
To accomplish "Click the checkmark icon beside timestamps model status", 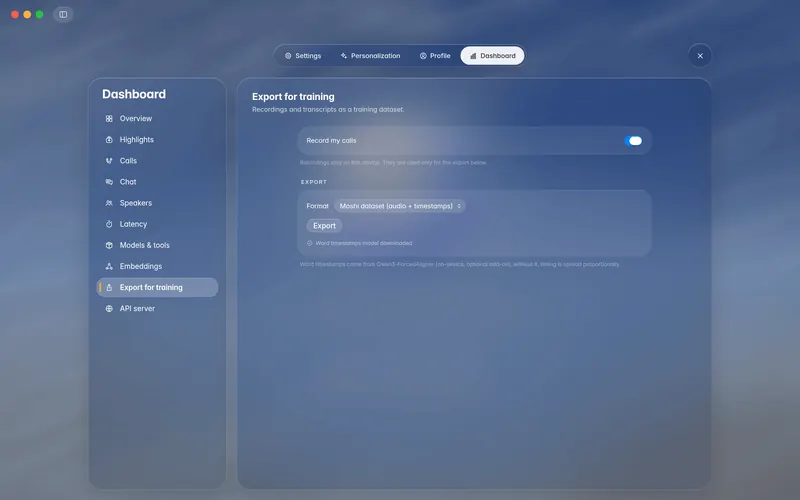I will click(310, 243).
